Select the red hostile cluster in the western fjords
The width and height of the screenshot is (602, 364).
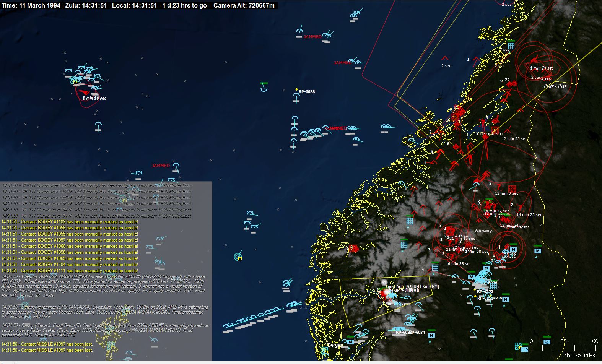[353, 249]
